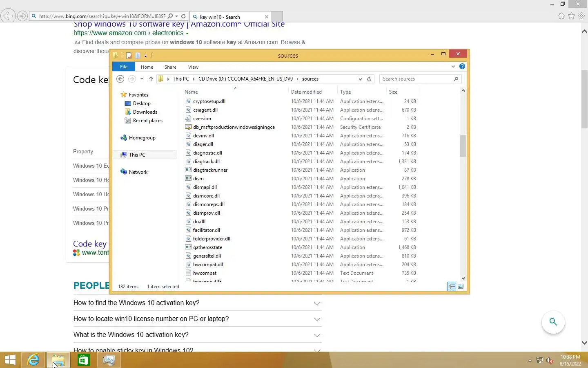The image size is (588, 368).
Task: Click This PC in the address breadcrumb
Action: point(180,79)
